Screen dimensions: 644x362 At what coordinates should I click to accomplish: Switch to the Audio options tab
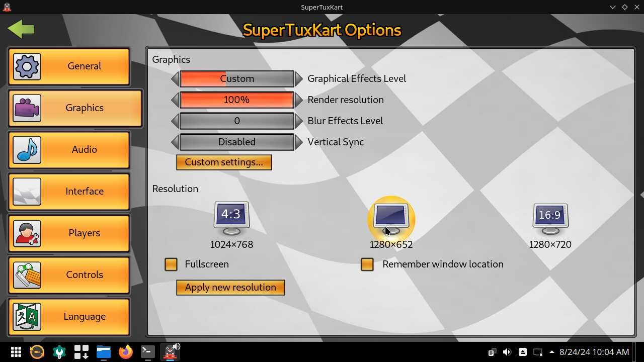coord(69,150)
